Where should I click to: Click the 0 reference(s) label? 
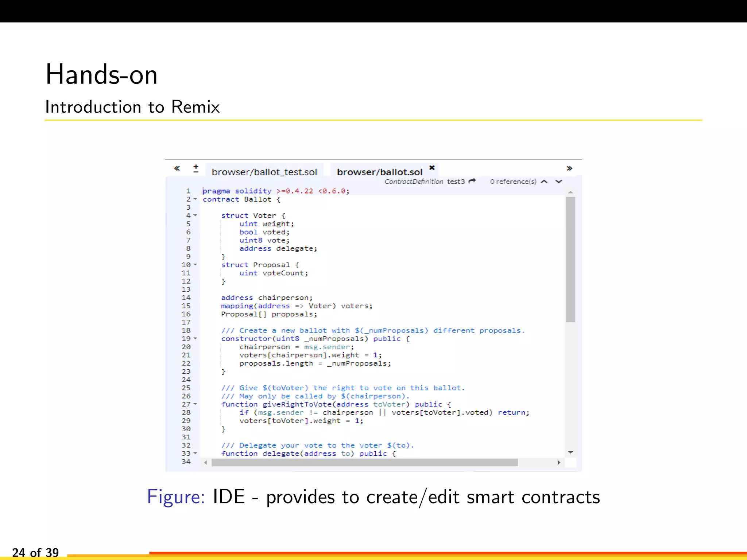click(513, 182)
